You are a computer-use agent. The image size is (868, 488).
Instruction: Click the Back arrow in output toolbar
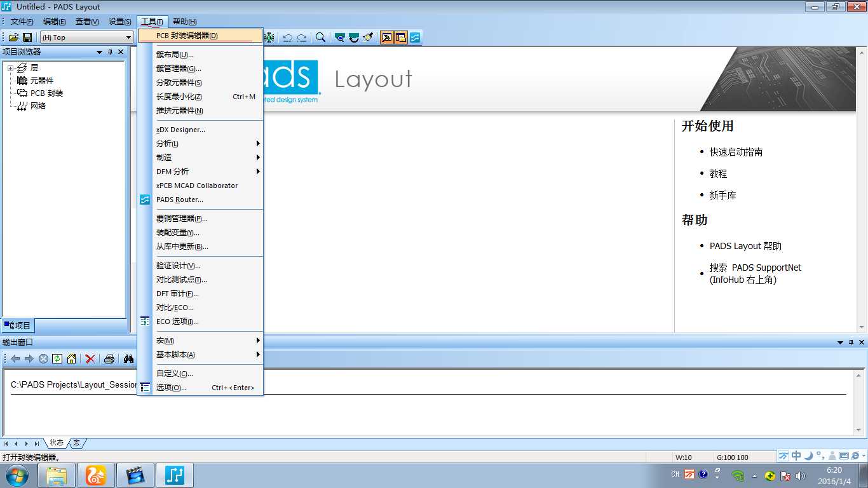[16, 358]
